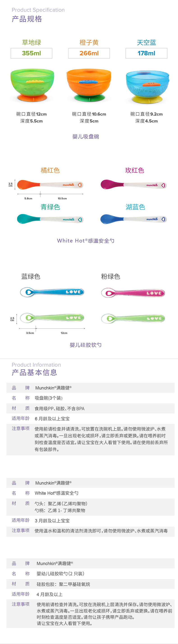The width and height of the screenshot is (178, 644).
Task: Click the rose-red White Hot spoon
Action: click(x=133, y=185)
